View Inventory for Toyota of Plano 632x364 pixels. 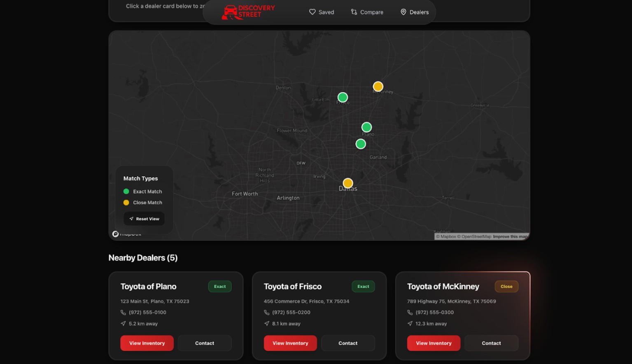[147, 343]
